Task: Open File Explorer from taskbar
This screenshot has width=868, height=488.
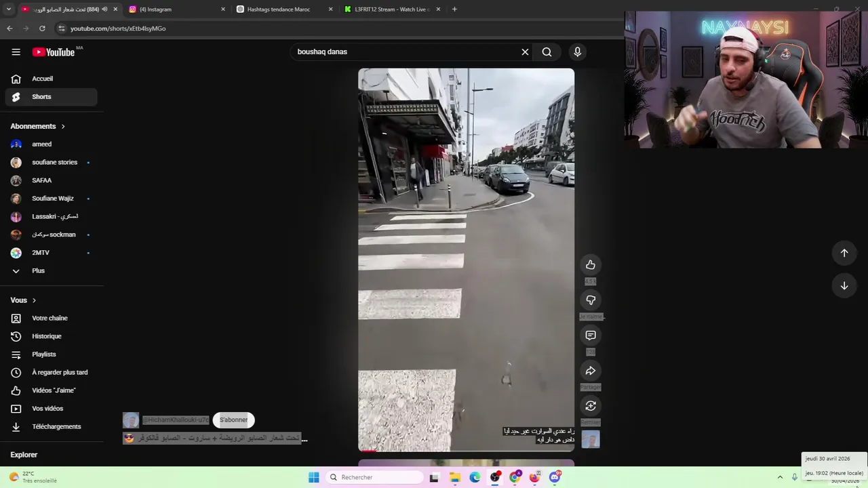Action: (x=454, y=478)
